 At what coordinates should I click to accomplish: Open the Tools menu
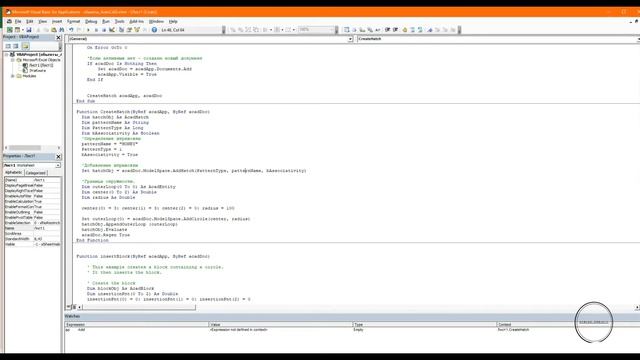(x=120, y=21)
